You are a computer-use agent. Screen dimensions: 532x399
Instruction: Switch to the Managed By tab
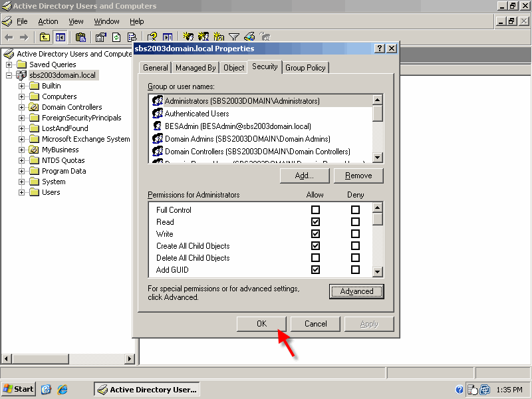tap(196, 68)
